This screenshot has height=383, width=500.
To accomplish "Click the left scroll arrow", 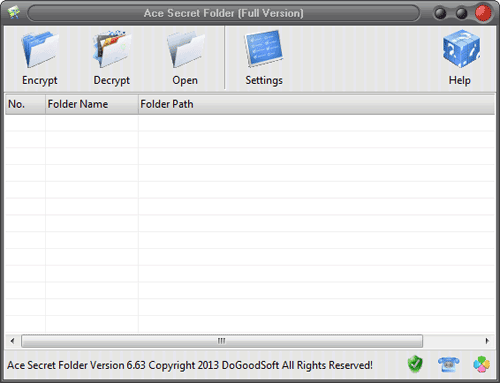I will (12, 341).
